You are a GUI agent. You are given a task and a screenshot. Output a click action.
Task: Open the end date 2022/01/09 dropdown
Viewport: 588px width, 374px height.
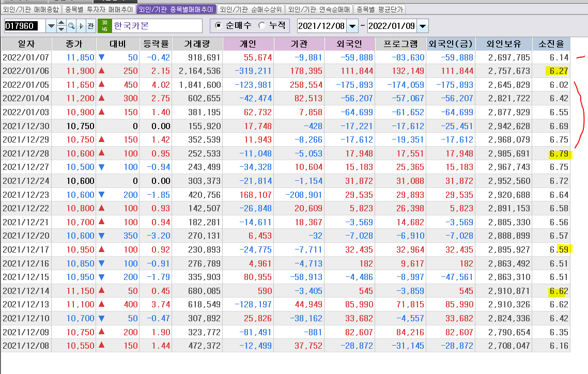coord(423,26)
